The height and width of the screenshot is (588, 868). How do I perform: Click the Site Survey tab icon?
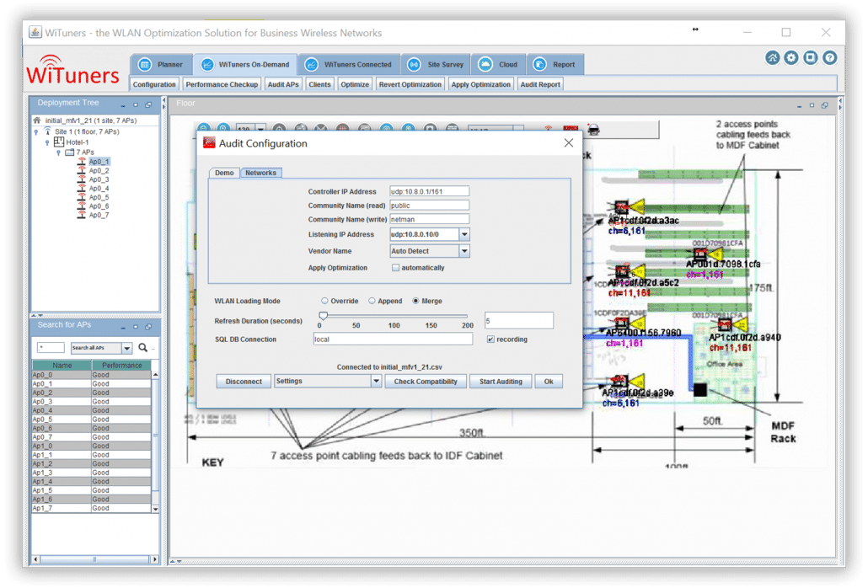(414, 64)
